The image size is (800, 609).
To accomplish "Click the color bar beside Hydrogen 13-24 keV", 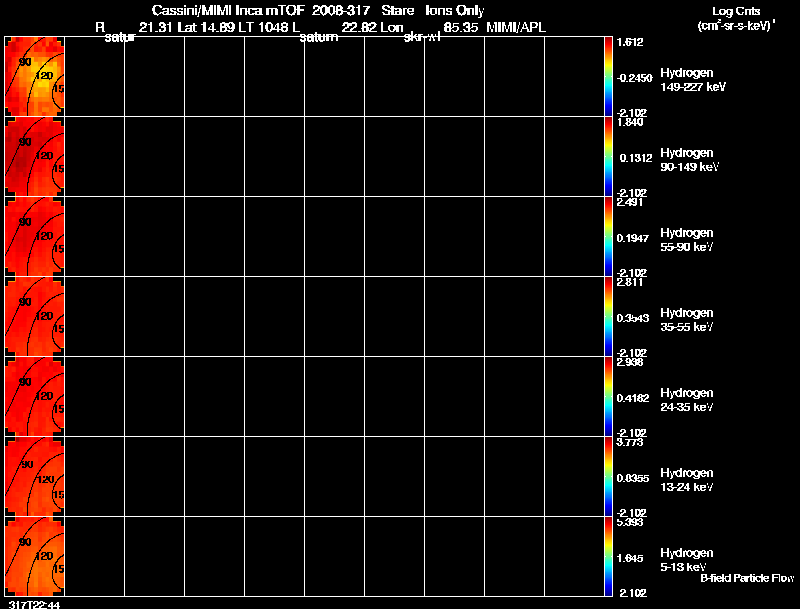I will [608, 477].
